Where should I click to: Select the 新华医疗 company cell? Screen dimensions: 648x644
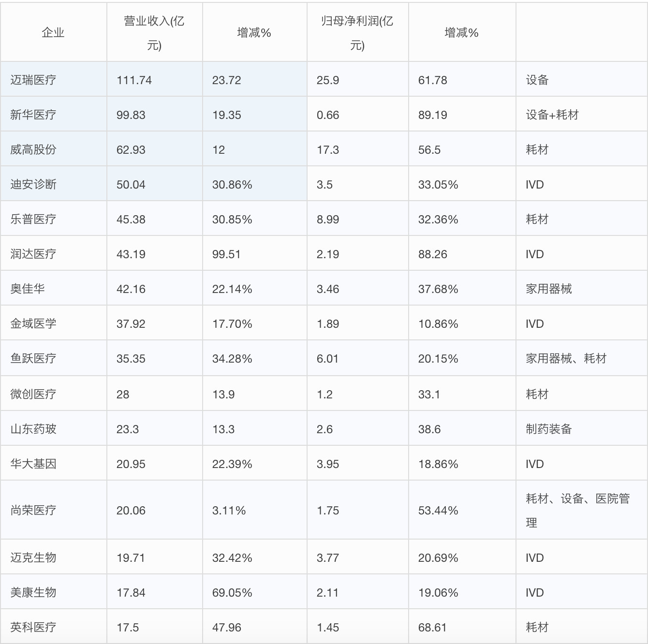tap(53, 114)
